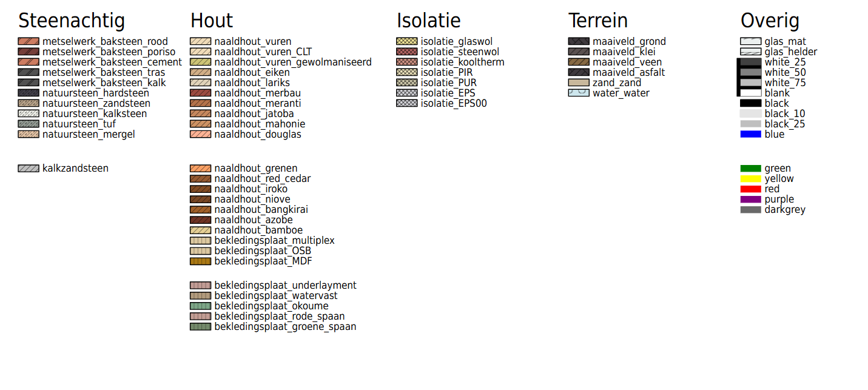Select the isolatie_EPS00 pattern swatch

(406, 103)
